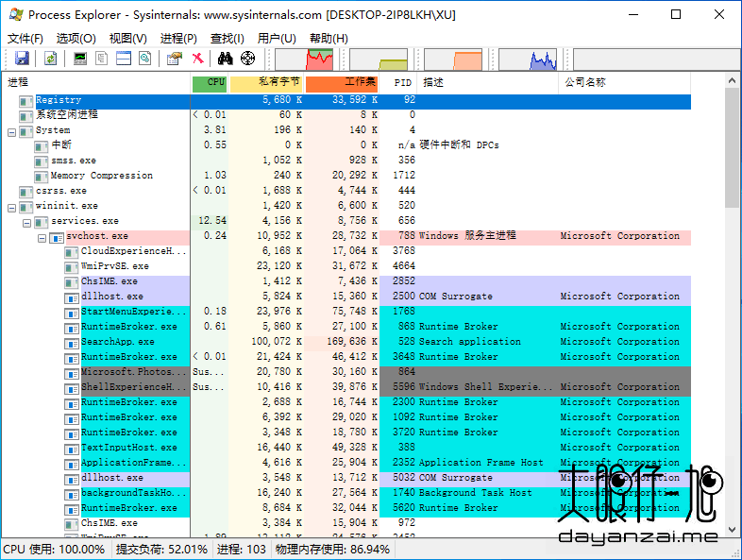Viewport: 742px width, 560px height.
Task: Open the 进程(P) menu
Action: (178, 39)
